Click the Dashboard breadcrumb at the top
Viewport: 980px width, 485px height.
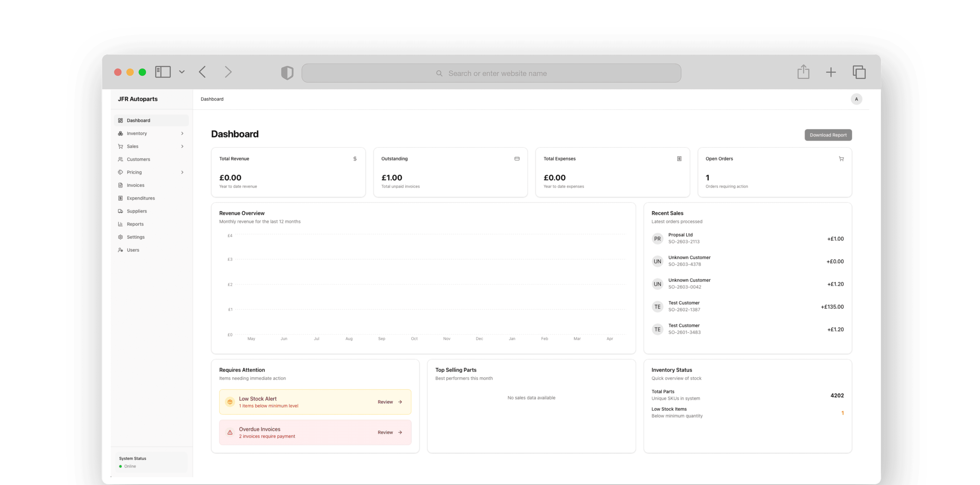(x=212, y=99)
